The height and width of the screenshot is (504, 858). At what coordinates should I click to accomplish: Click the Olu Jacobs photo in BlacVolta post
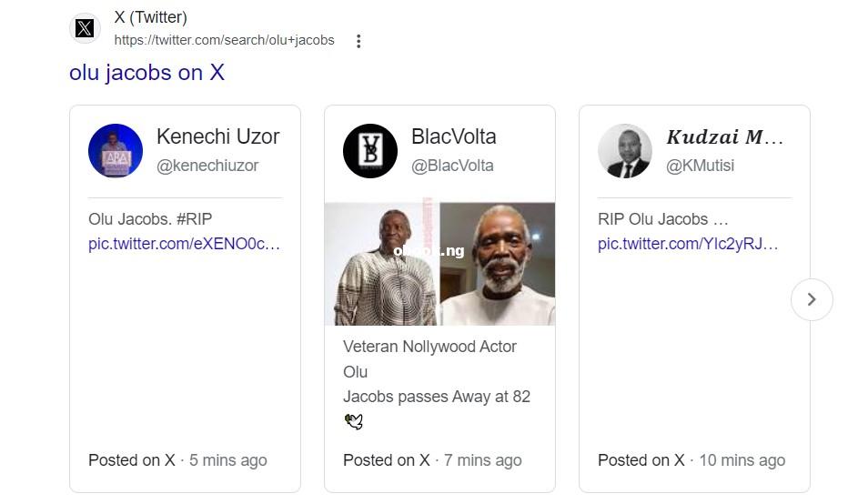point(439,264)
